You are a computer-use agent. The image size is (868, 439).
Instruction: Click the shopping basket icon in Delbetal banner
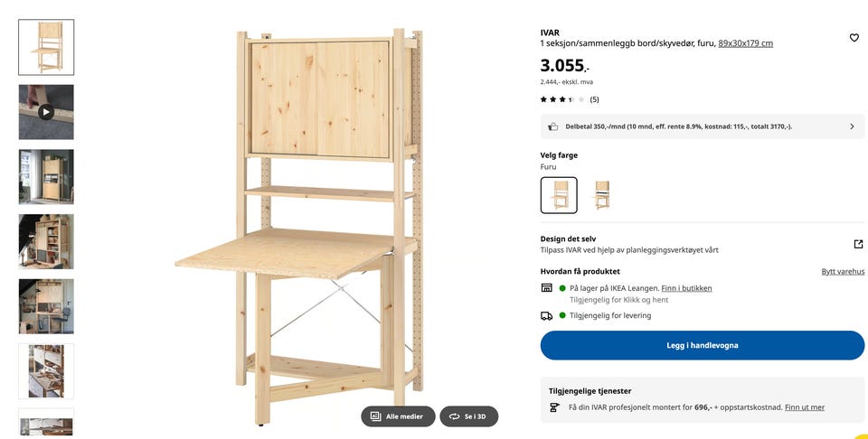(553, 126)
